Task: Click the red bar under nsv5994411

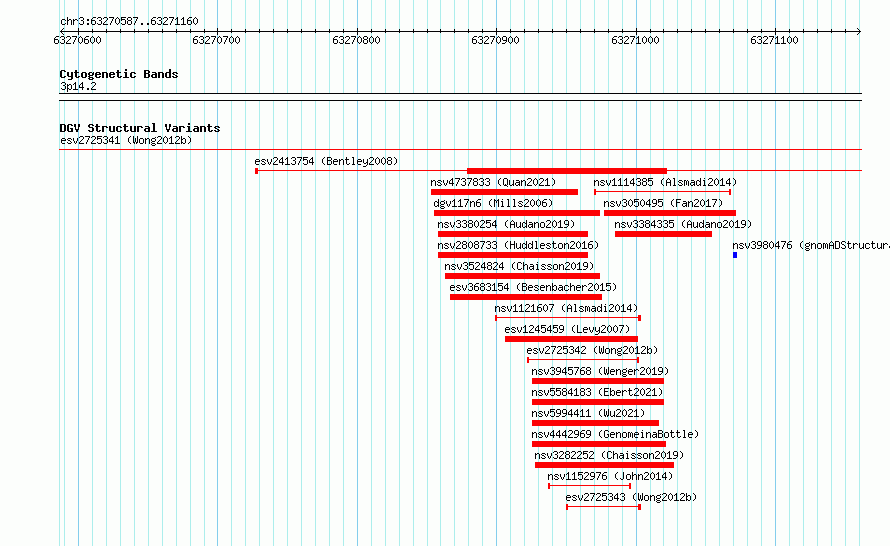Action: [x=595, y=423]
